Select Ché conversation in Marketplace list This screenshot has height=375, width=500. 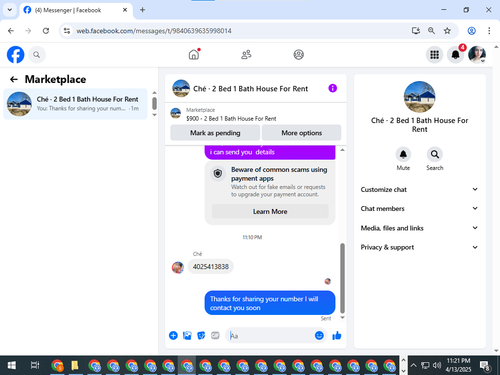point(75,104)
